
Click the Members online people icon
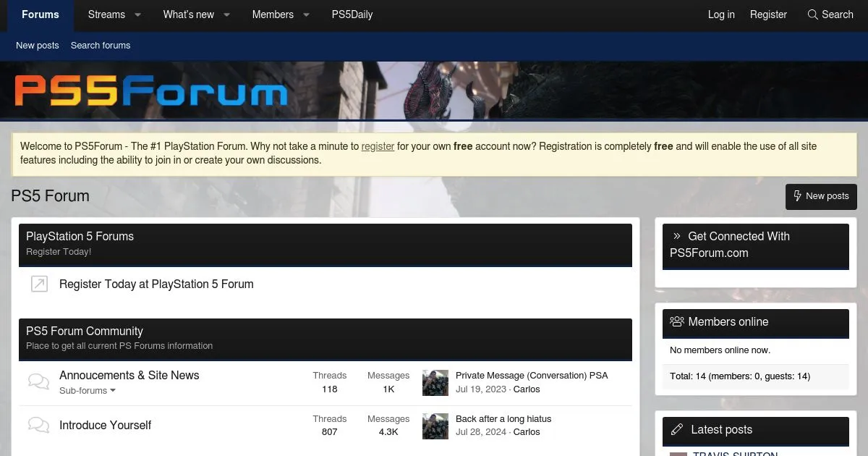677,321
